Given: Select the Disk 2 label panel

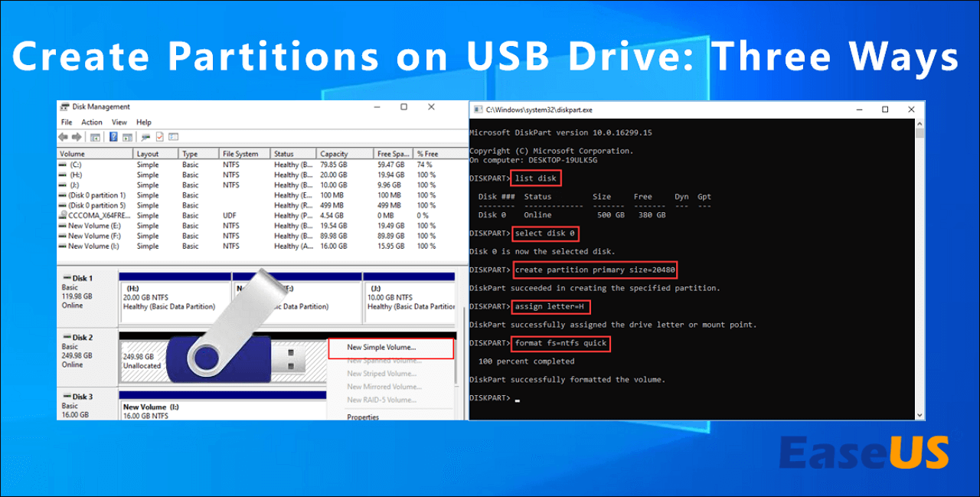Looking at the screenshot, I should (87, 356).
